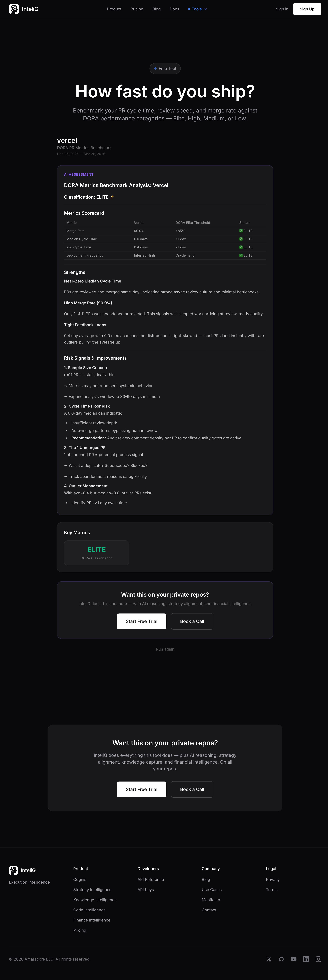Viewport: 328px width, 980px height.
Task: Select the ELITE DORA Classification card
Action: 97,553
